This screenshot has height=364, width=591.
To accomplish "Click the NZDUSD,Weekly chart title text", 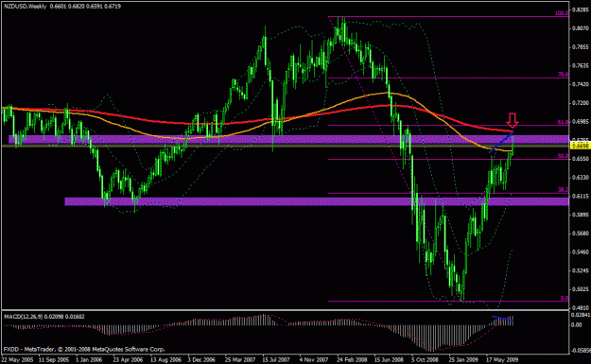I will [x=26, y=7].
